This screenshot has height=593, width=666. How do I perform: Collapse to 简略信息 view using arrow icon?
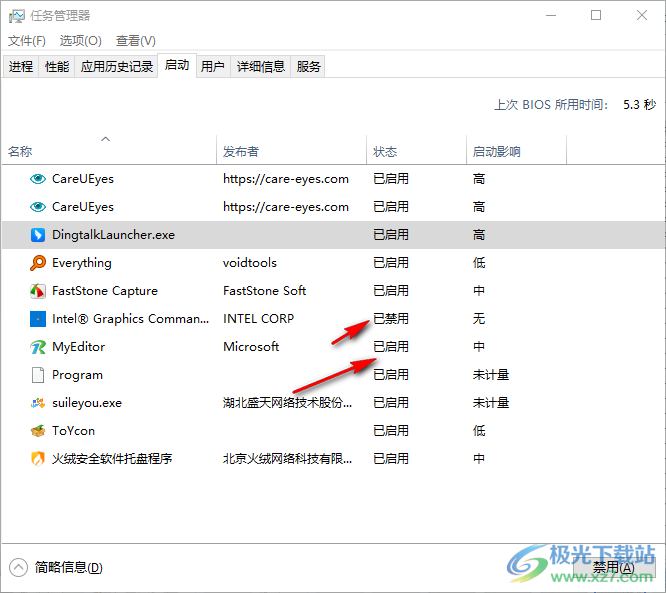[x=18, y=568]
